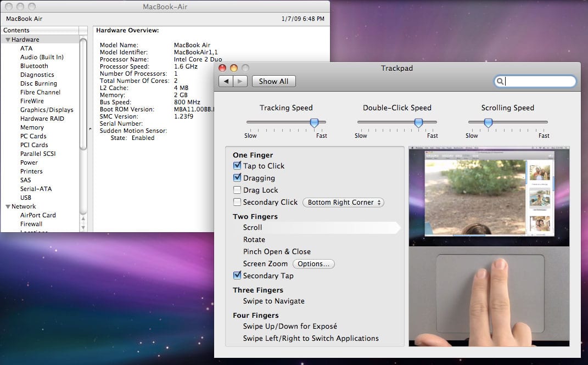Adjust the Double-Click Speed slider

point(418,122)
